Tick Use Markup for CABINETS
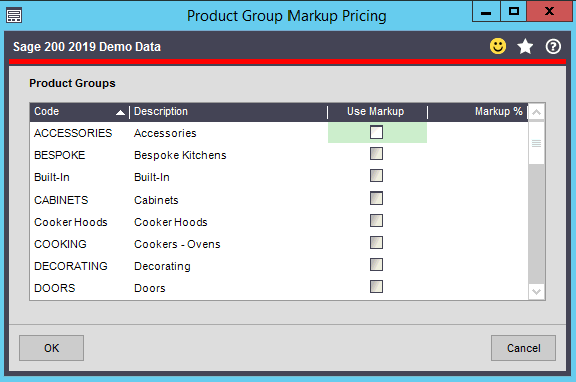This screenshot has width=576, height=382. 376,198
